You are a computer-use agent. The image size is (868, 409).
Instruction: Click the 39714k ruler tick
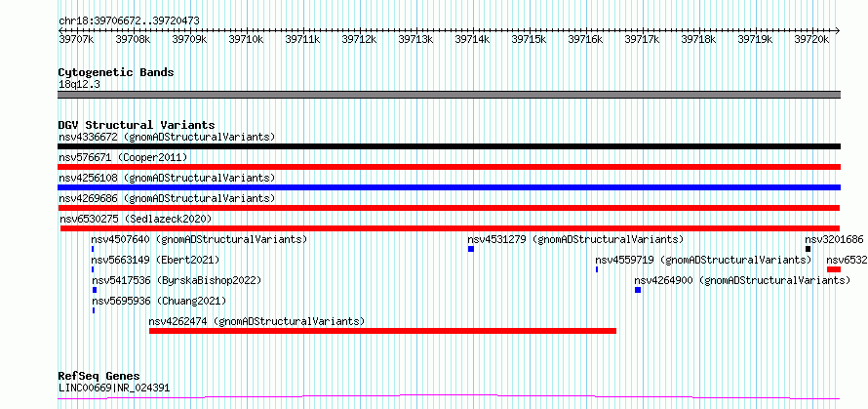472,39
